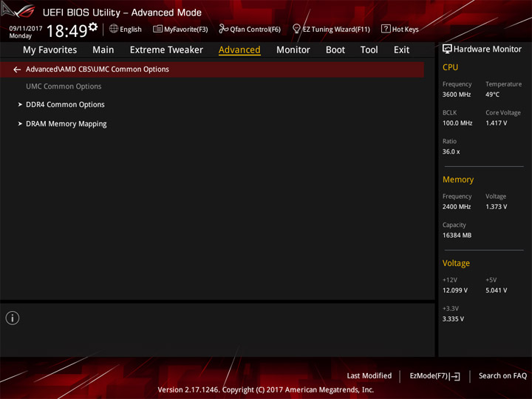Switch to My Favorites tab

point(50,50)
